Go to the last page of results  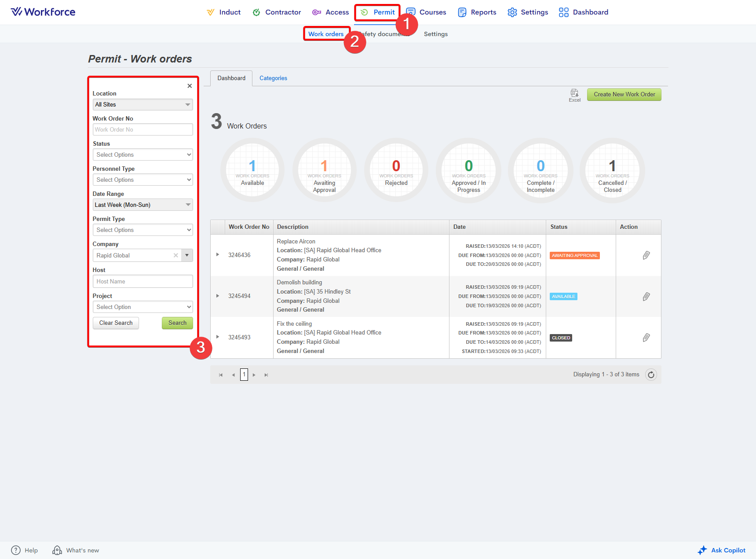click(x=266, y=375)
